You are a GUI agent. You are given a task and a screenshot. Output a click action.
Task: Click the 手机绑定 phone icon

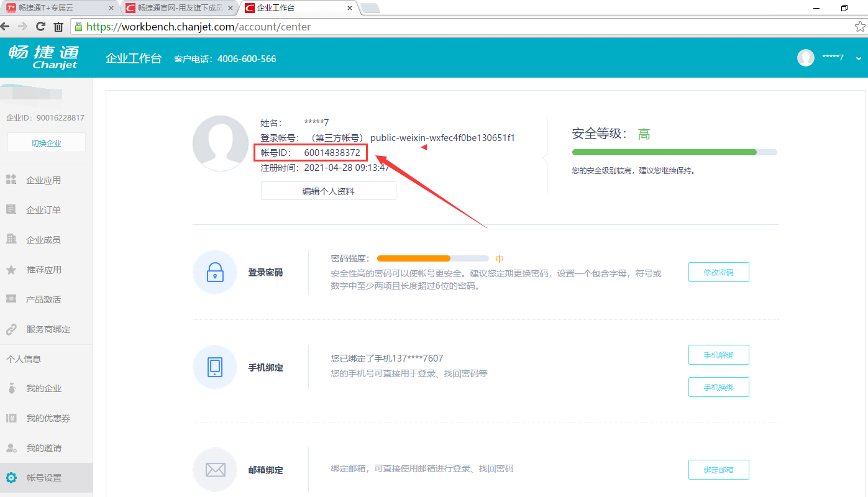click(215, 367)
